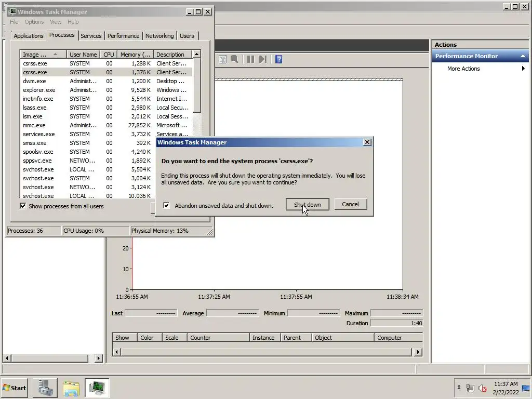Select mmc.exe process row
Image resolution: width=532 pixels, height=399 pixels.
point(106,125)
